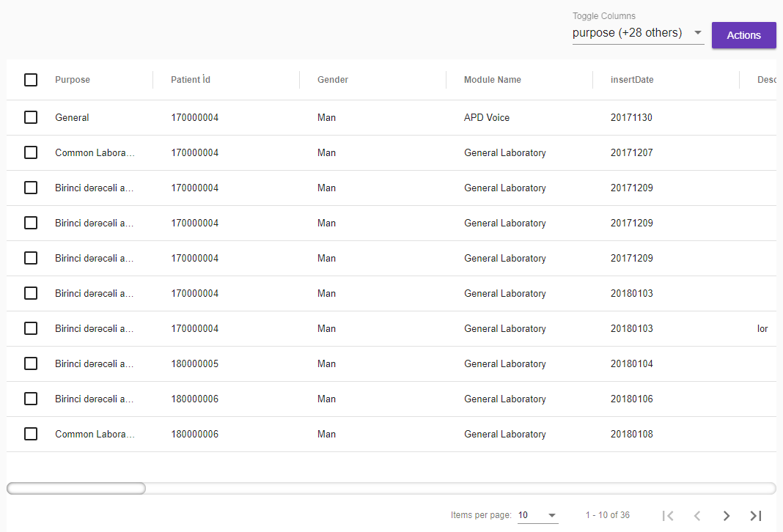Viewport: 783px width, 532px height.
Task: Open the Toggle Columns dropdown
Action: click(638, 33)
